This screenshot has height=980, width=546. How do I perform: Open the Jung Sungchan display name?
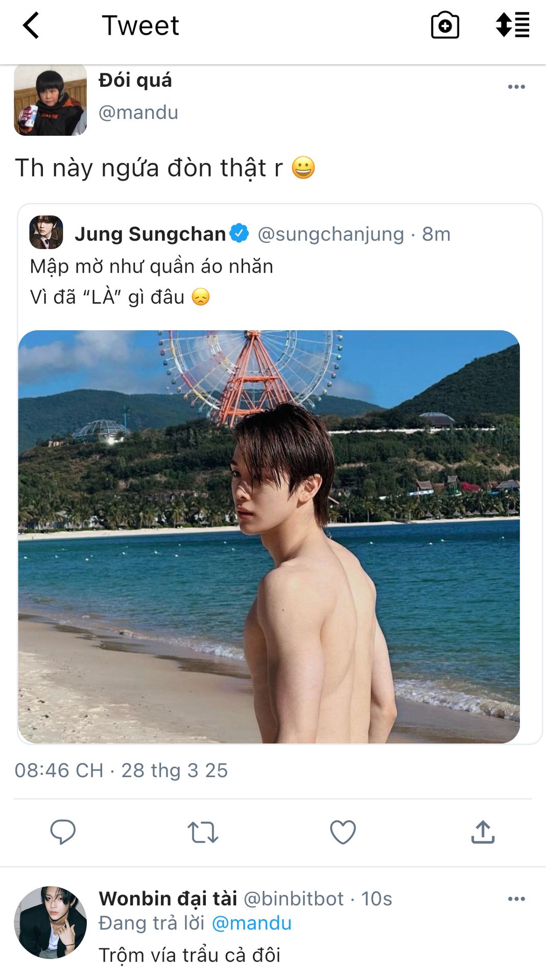150,234
